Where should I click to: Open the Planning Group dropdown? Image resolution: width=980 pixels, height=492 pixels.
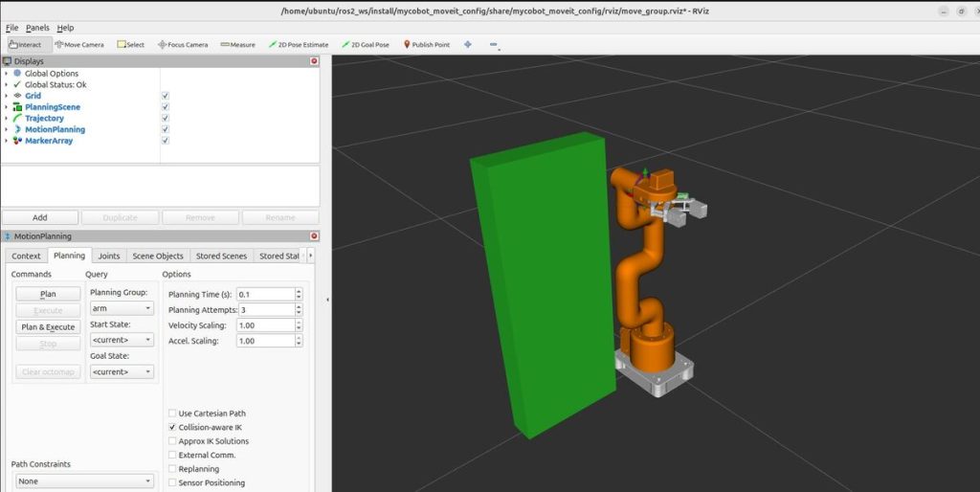pos(122,308)
